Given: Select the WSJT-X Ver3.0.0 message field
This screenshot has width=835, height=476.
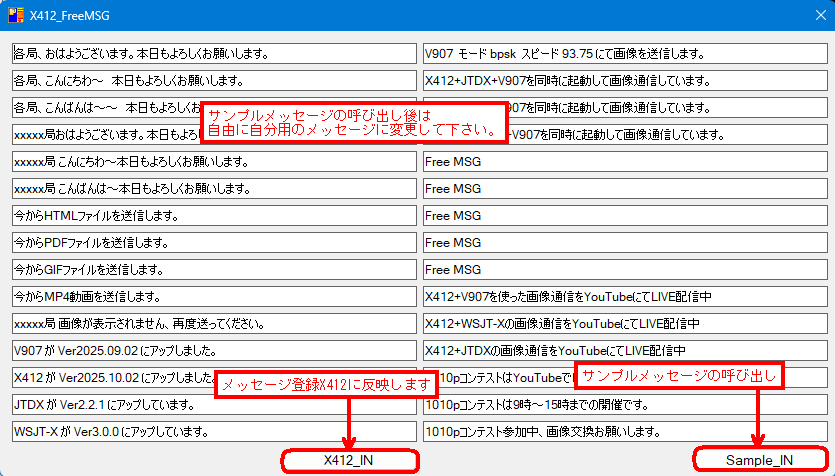Looking at the screenshot, I should pyautogui.click(x=214, y=431).
